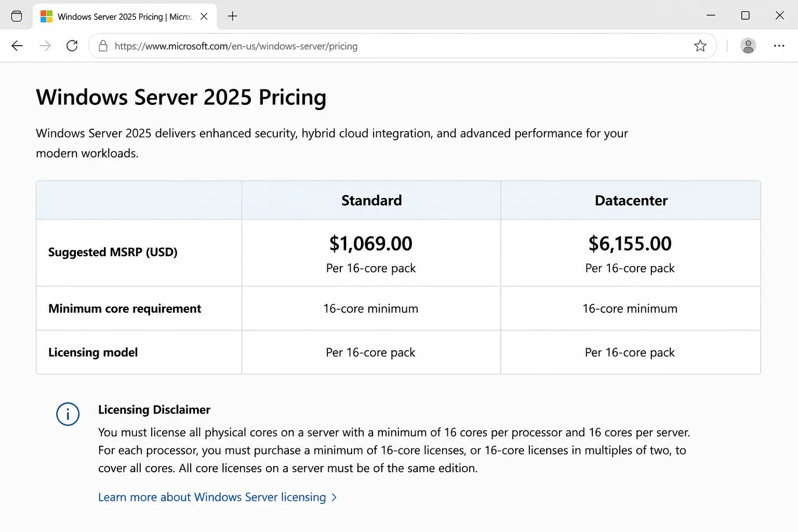View site security lock info
Screen dimensions: 798x532
click(x=103, y=46)
